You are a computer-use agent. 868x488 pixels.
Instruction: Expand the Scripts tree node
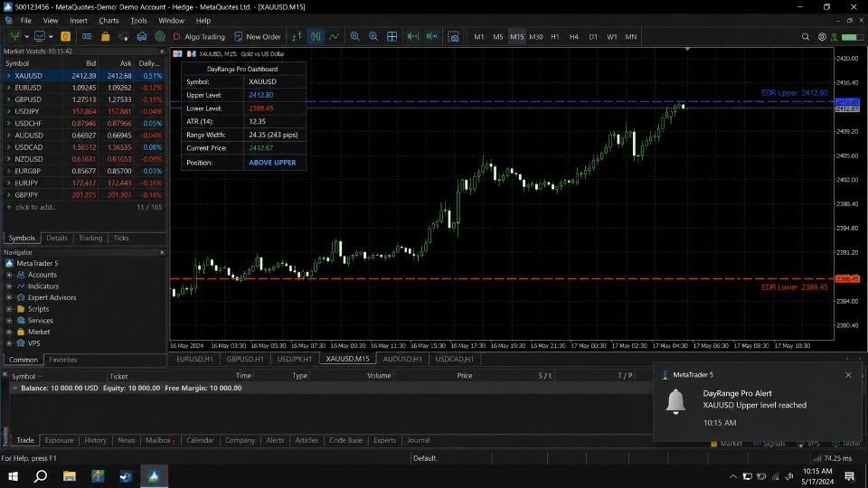9,309
